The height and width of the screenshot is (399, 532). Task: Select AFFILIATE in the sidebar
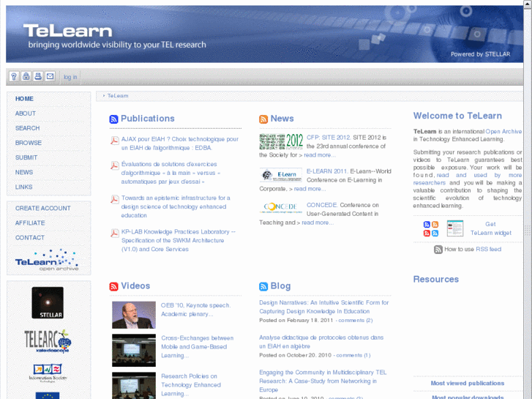pyautogui.click(x=30, y=223)
